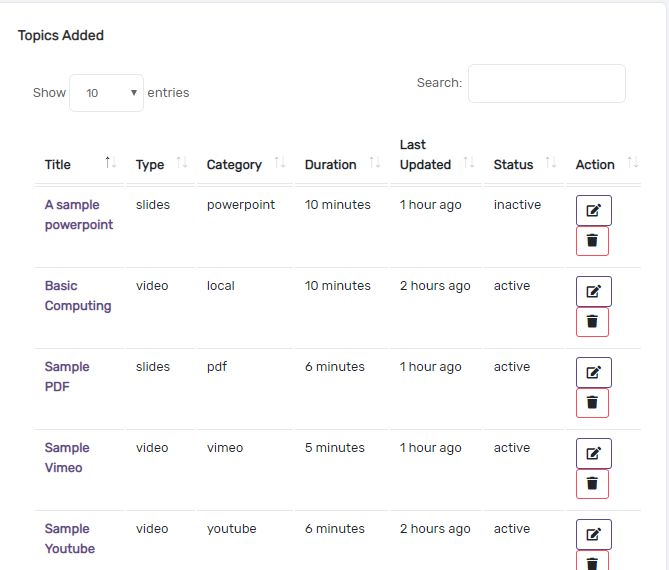
Task: Open the show entries dropdown
Action: [106, 93]
